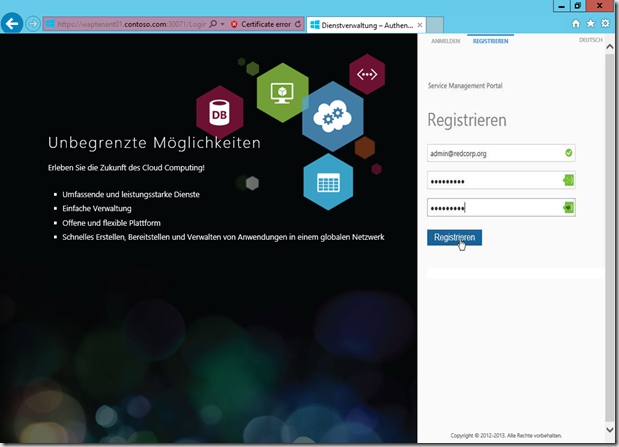
Task: Open the address bar dropdown arrow
Action: click(222, 24)
